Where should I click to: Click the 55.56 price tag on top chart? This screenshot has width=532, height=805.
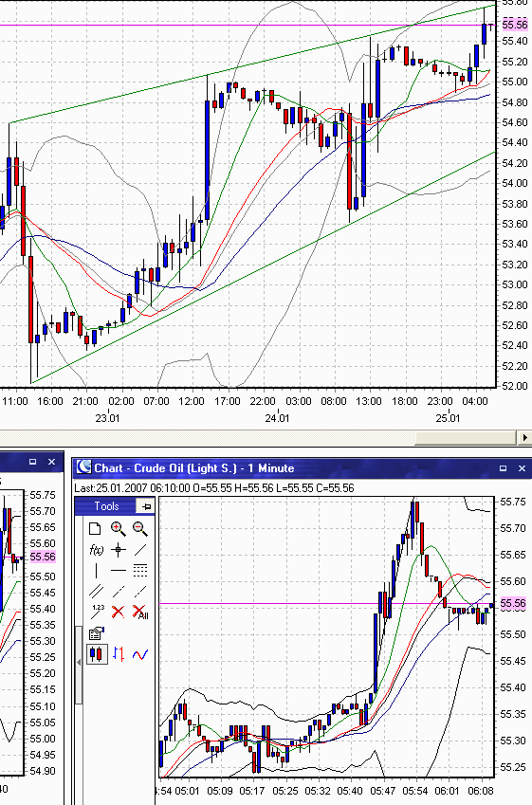click(x=515, y=24)
